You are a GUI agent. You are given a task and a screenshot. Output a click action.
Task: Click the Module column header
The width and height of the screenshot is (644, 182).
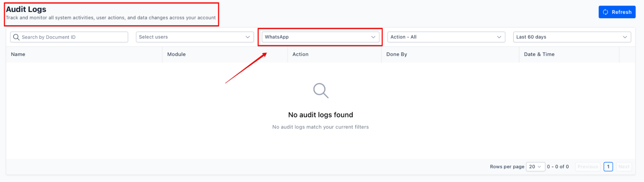point(176,54)
